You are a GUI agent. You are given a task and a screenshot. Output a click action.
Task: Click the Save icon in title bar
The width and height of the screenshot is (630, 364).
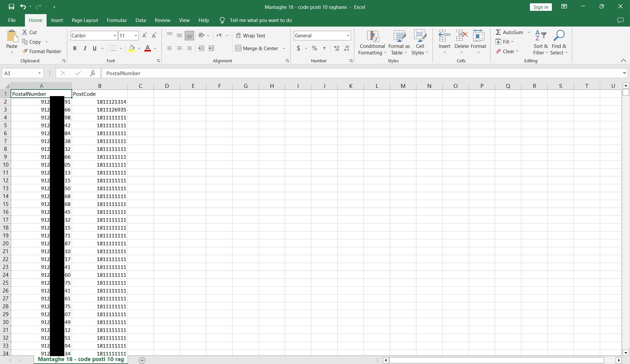11,7
